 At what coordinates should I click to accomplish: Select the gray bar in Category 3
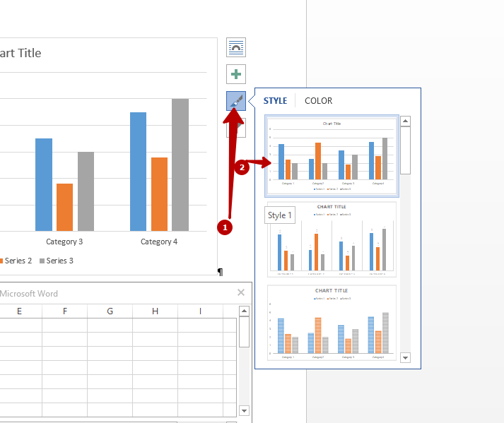(x=86, y=191)
